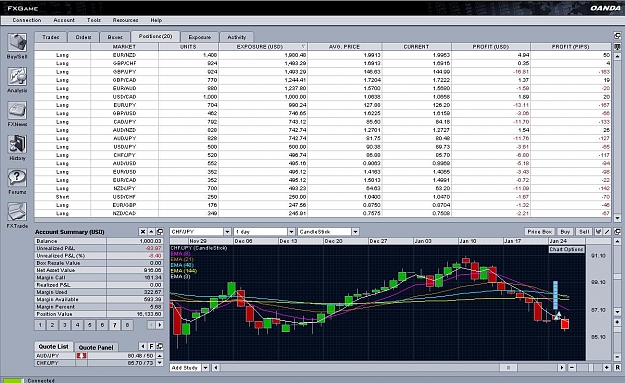Close the Account Summary panel with X
The image size is (625, 383).
coord(143,232)
